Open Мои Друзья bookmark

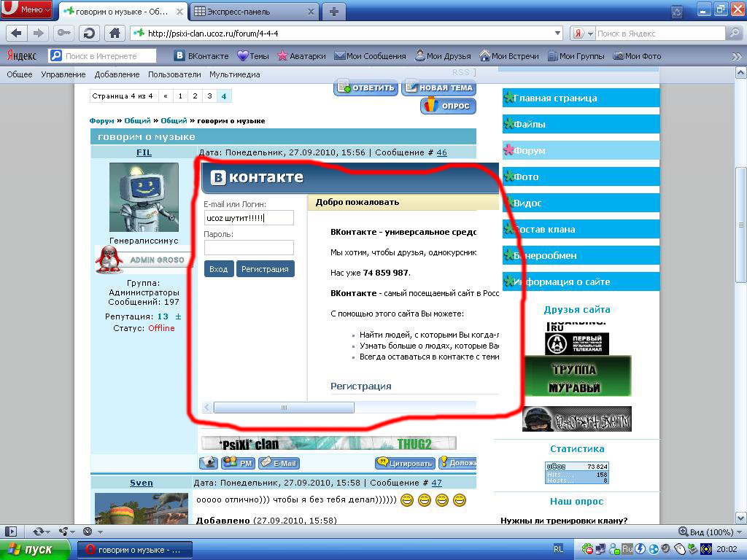click(x=443, y=55)
